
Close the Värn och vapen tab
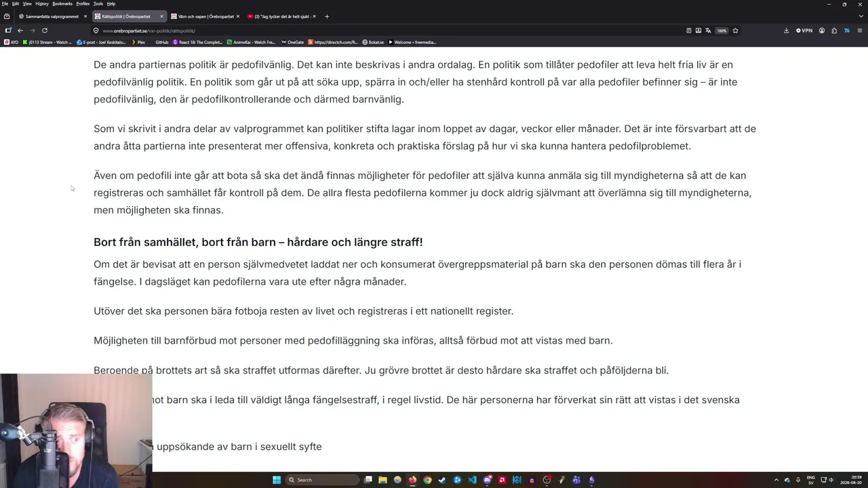pyautogui.click(x=237, y=16)
